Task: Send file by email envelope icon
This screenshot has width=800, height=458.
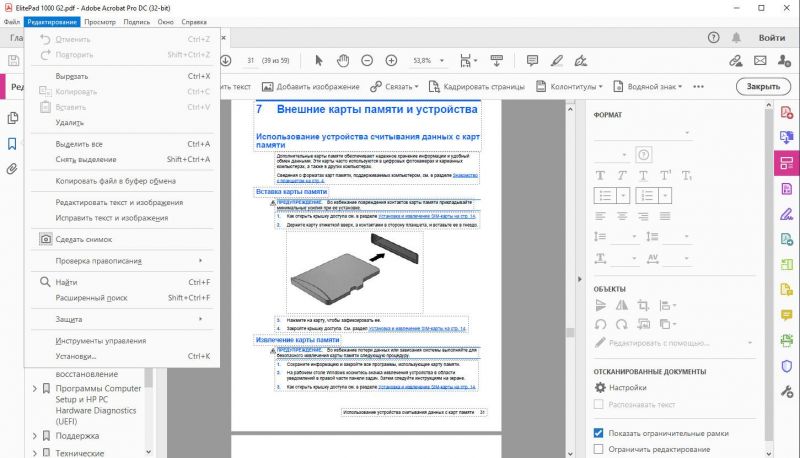Action: click(760, 61)
